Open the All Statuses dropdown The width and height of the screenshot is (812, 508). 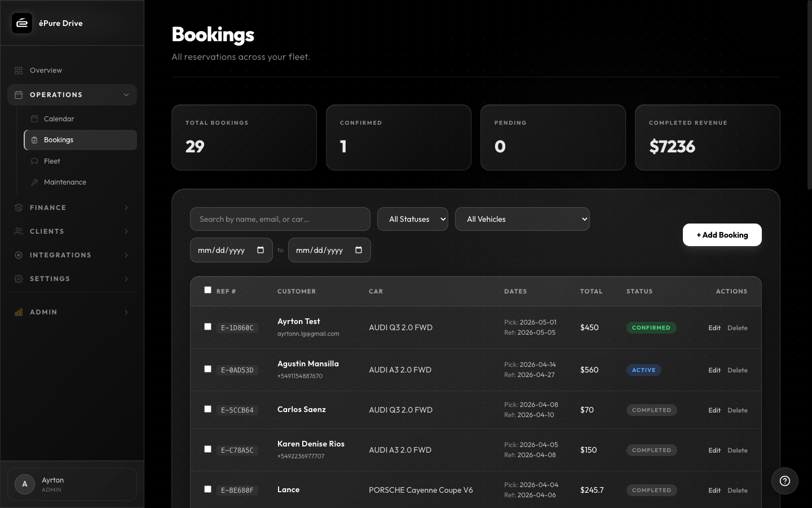(x=413, y=219)
